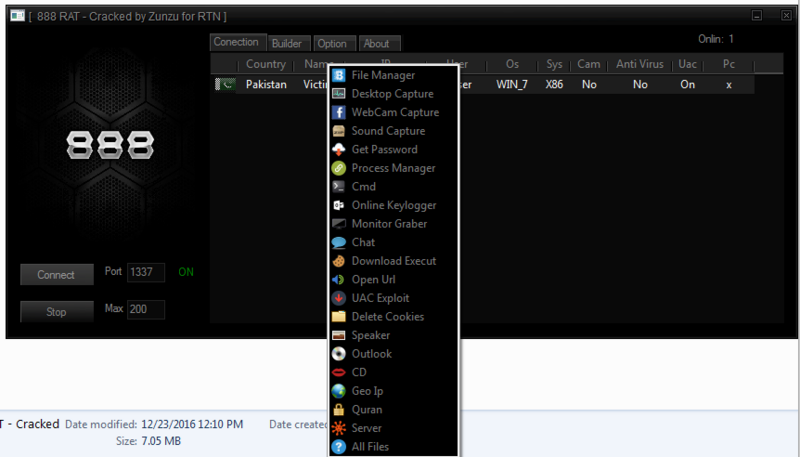Click the Quran padlock icon

(339, 410)
